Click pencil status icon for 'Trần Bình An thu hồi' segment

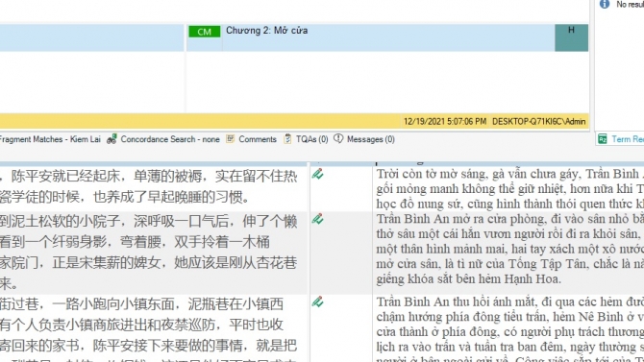(317, 302)
